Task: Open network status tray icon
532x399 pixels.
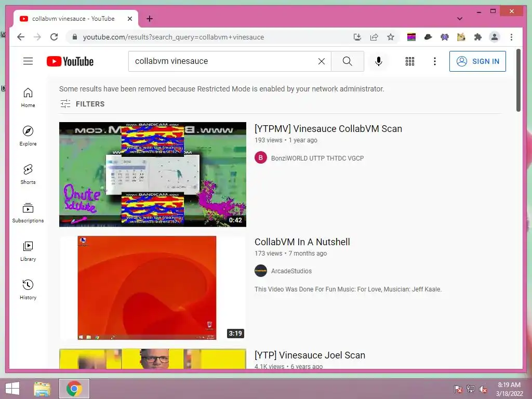Action: point(471,389)
